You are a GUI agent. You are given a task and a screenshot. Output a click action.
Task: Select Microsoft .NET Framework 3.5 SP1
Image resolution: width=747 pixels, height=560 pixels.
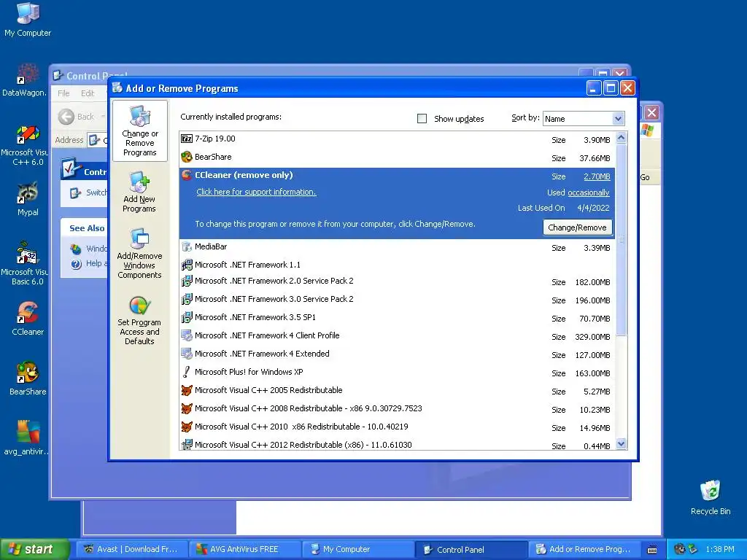398,318
